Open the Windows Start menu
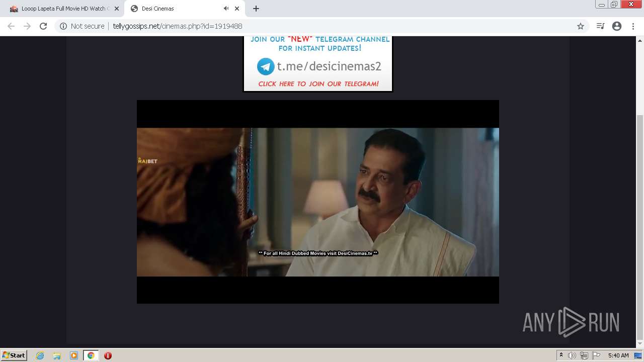Viewport: 644px width, 362px height. 14,355
